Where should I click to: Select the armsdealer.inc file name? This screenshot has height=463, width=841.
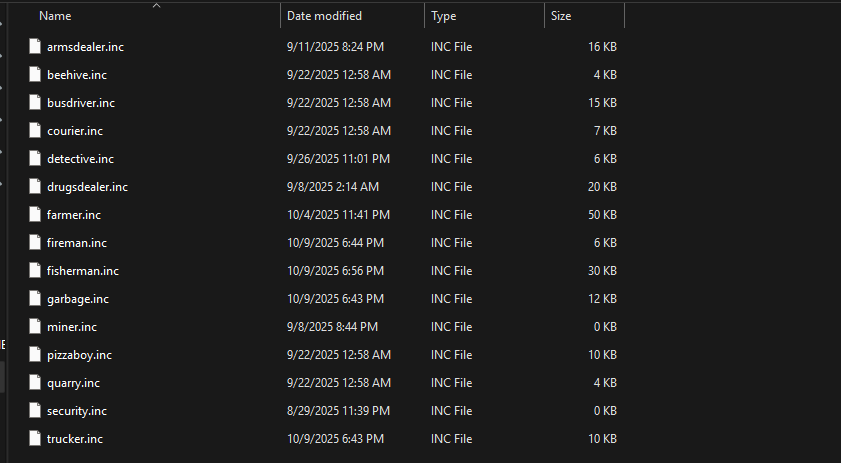click(85, 47)
